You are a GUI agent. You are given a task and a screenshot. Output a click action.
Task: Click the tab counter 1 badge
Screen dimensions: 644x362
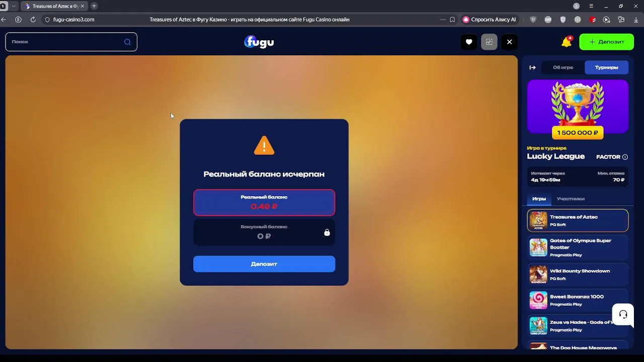(x=4, y=6)
